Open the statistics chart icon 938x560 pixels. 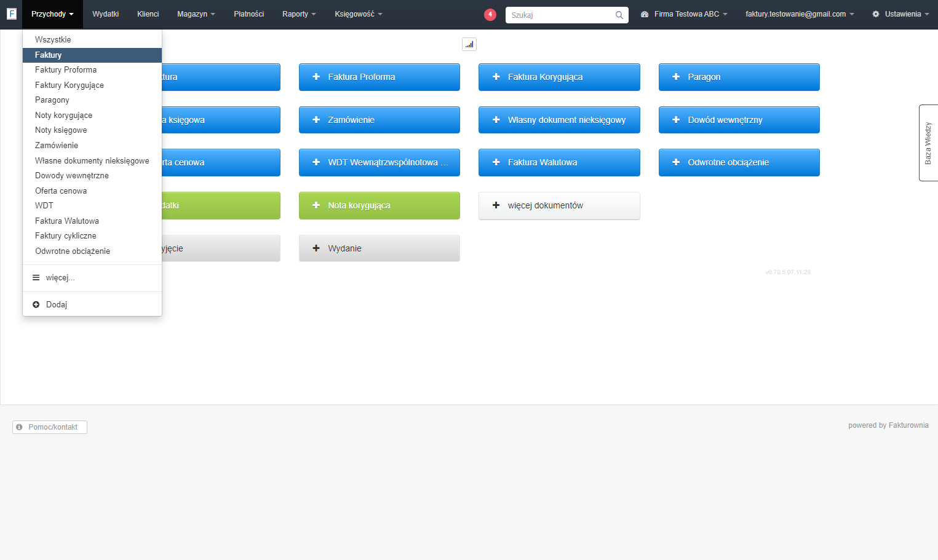[469, 44]
